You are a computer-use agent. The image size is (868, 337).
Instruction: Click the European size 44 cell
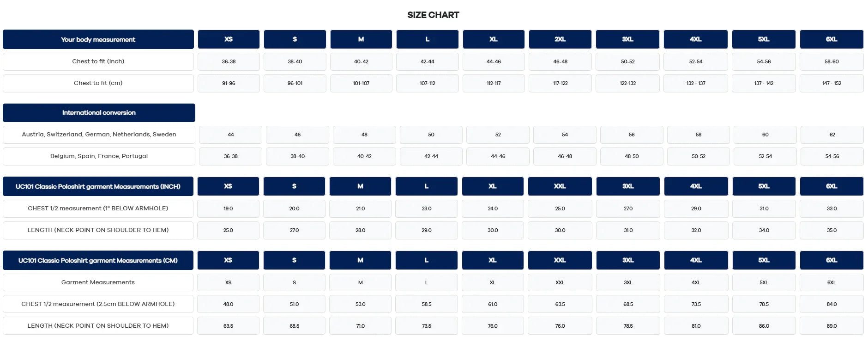tap(231, 135)
